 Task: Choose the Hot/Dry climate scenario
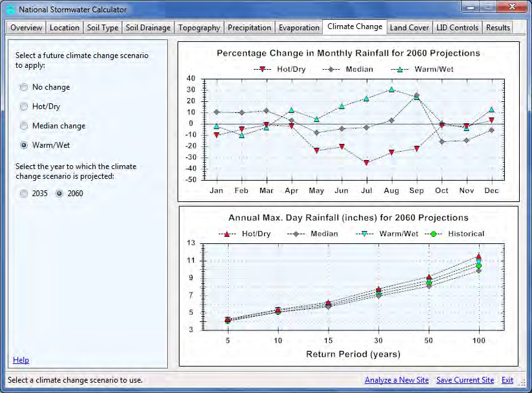point(25,106)
